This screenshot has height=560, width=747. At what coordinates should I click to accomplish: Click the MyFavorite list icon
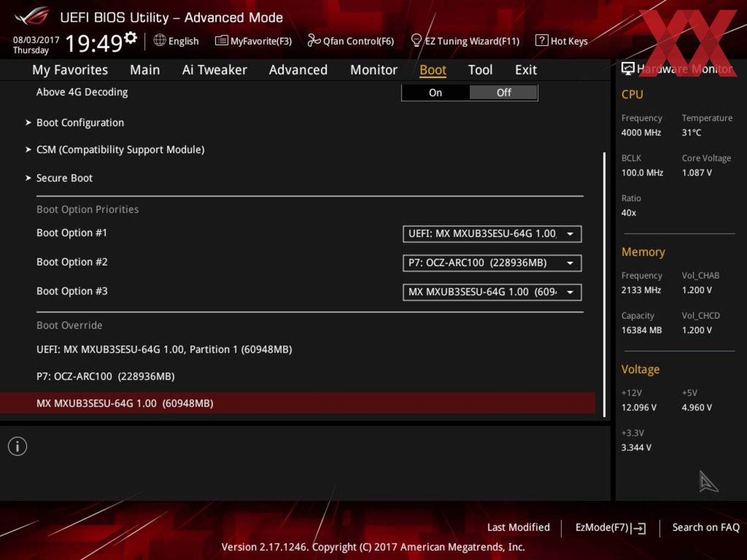click(221, 41)
